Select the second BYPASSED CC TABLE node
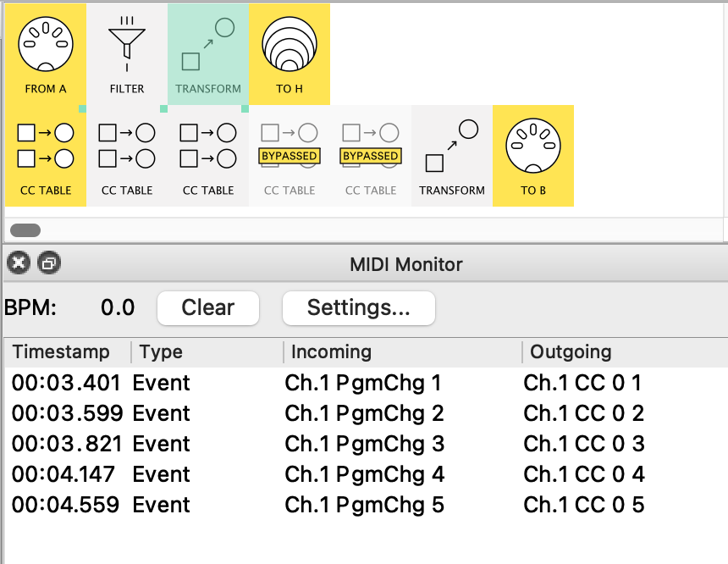This screenshot has width=728, height=564. click(x=371, y=155)
